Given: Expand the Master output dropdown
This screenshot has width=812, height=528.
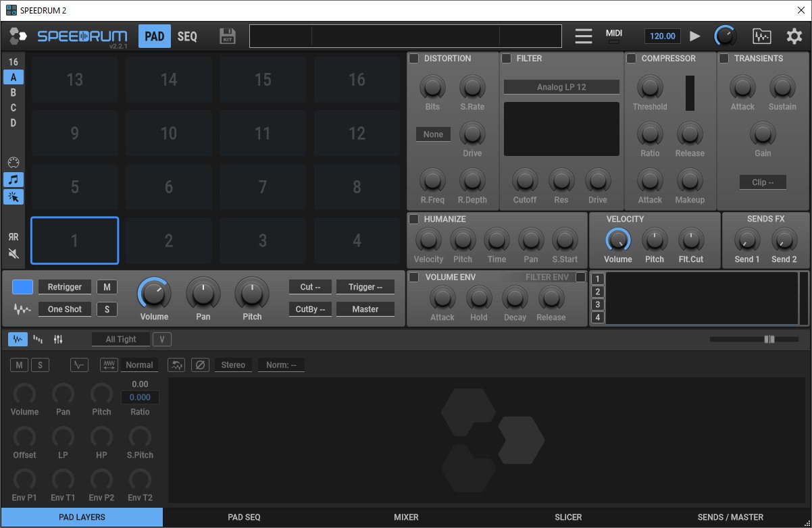Looking at the screenshot, I should point(365,309).
